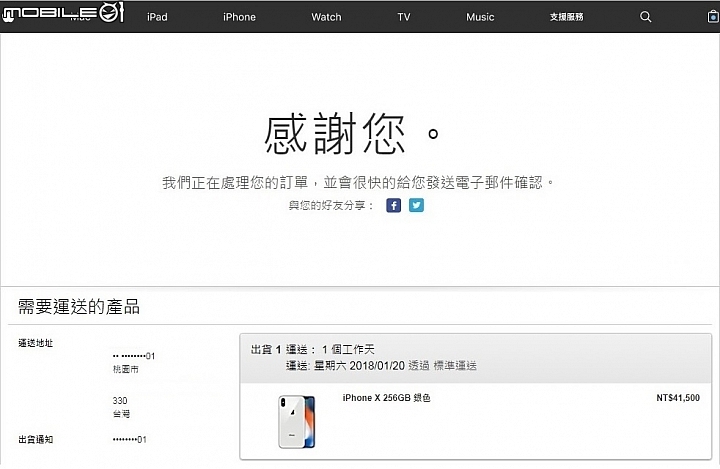Open the 支援服務 menu item
Viewport: 720px width, 469px height.
coord(567,17)
